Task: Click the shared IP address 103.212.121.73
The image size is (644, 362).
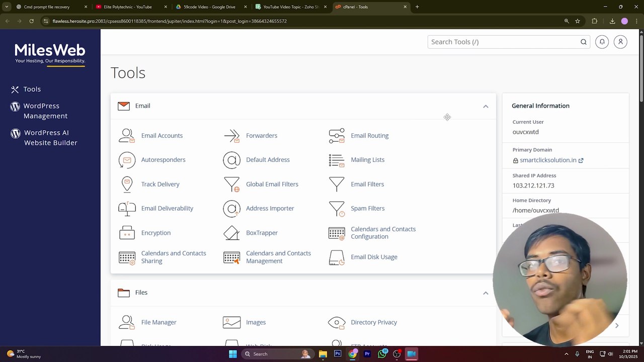Action: (x=533, y=186)
